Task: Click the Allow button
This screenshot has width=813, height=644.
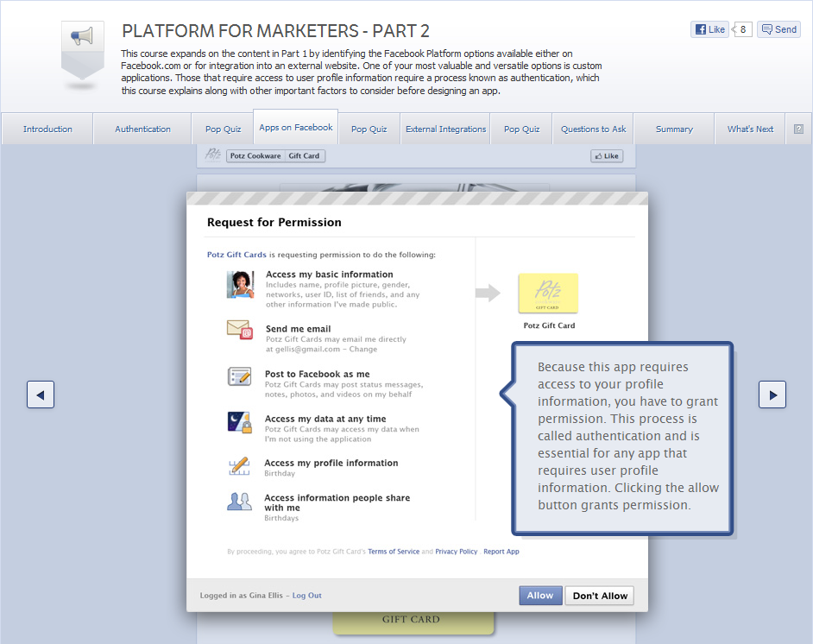Action: coord(540,596)
